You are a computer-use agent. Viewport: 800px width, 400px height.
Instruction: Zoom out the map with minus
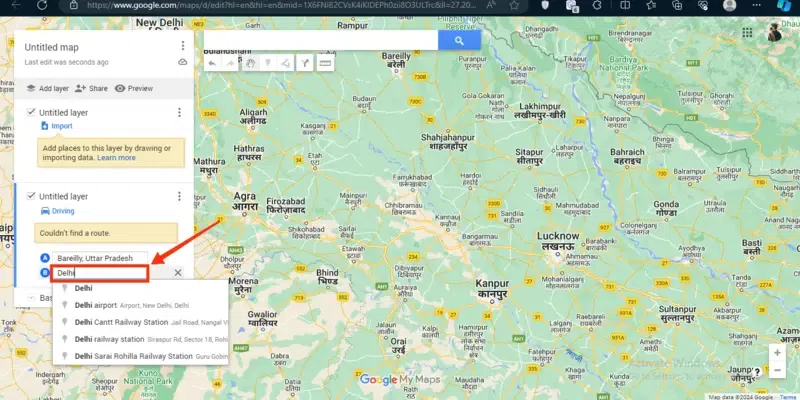coord(777,370)
